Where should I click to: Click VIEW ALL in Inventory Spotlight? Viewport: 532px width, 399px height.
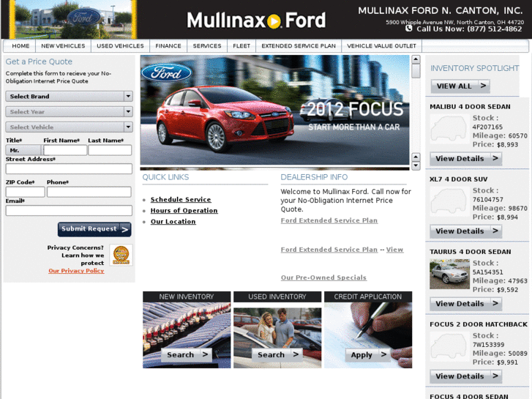coord(460,86)
